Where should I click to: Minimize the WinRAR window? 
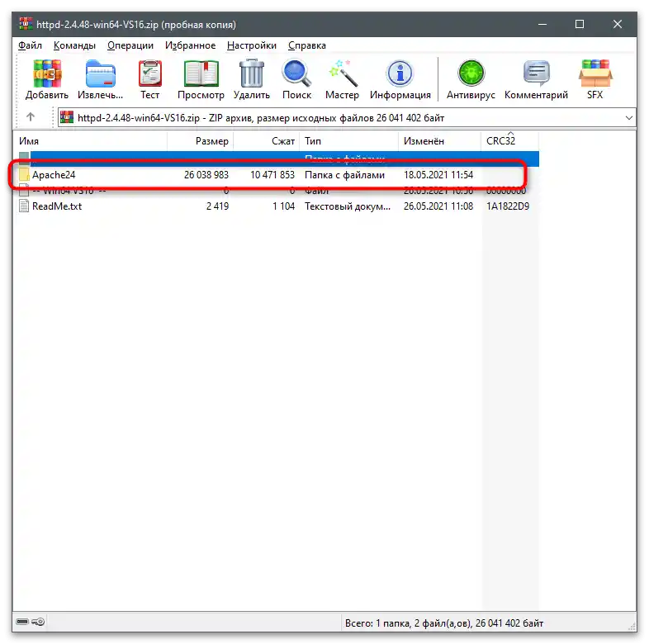click(x=542, y=24)
